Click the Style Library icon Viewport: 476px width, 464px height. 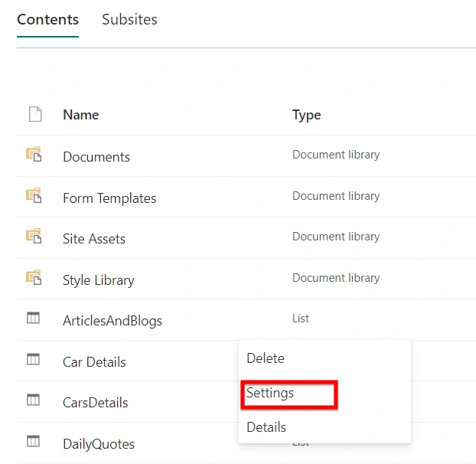pyautogui.click(x=34, y=277)
